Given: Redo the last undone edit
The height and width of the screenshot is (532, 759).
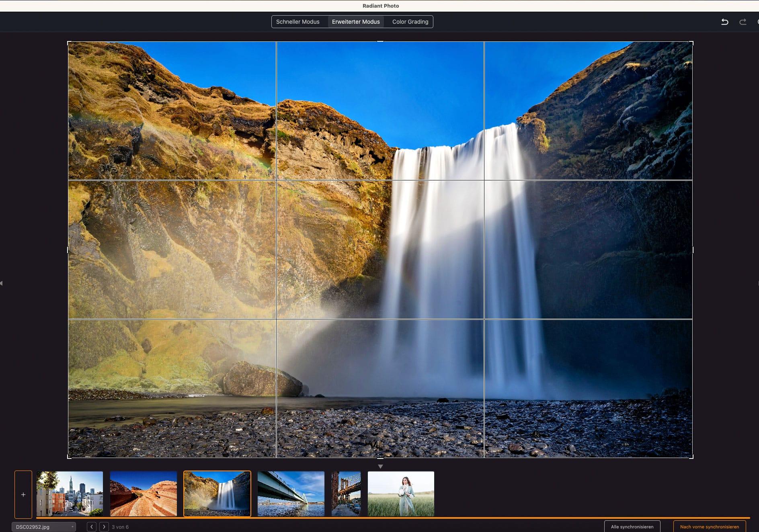Looking at the screenshot, I should 743,22.
